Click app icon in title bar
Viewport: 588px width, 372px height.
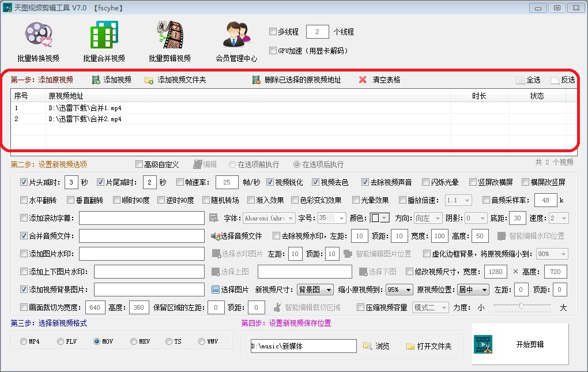tap(7, 7)
